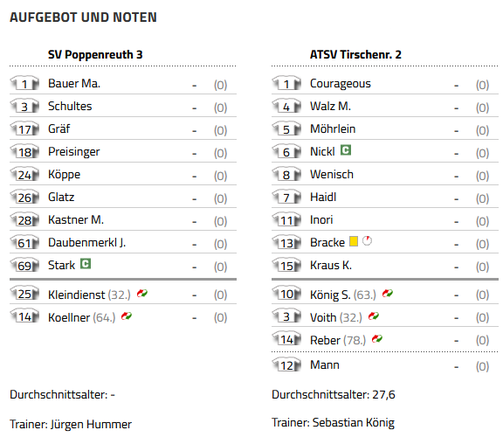Click the substitution icon next to Kleindienst
This screenshot has width=503, height=444.
coord(142,293)
